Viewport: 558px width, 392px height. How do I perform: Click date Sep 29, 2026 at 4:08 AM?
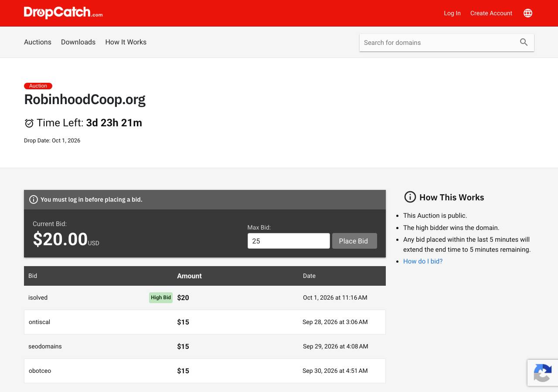[x=336, y=346]
